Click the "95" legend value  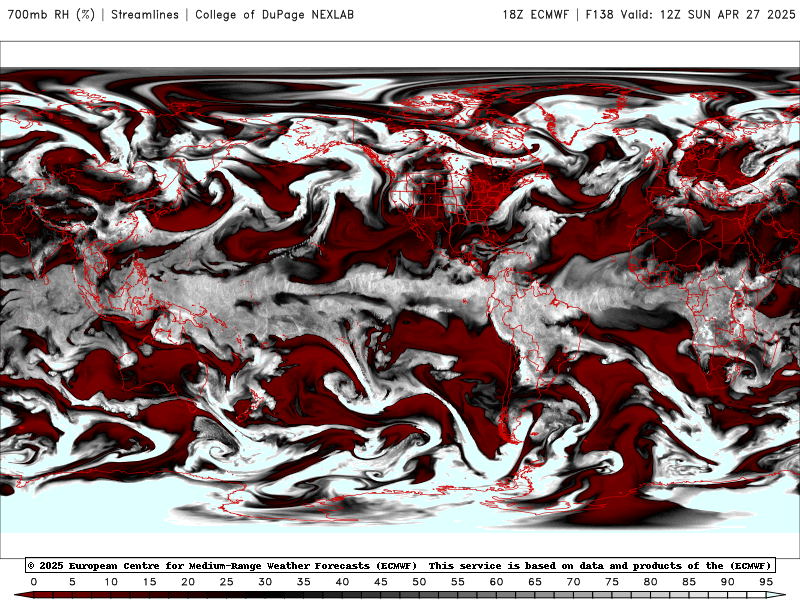coord(766,582)
